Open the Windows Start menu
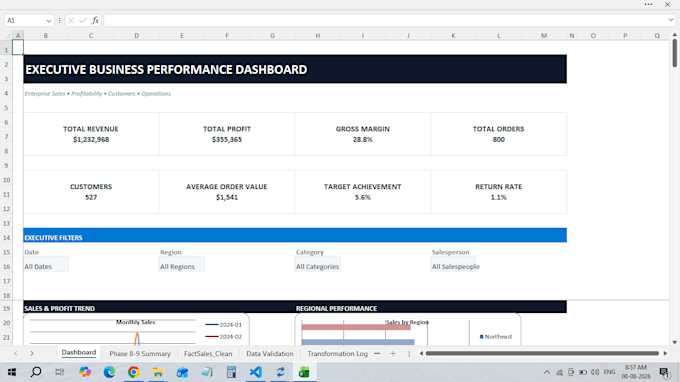 click(12, 372)
